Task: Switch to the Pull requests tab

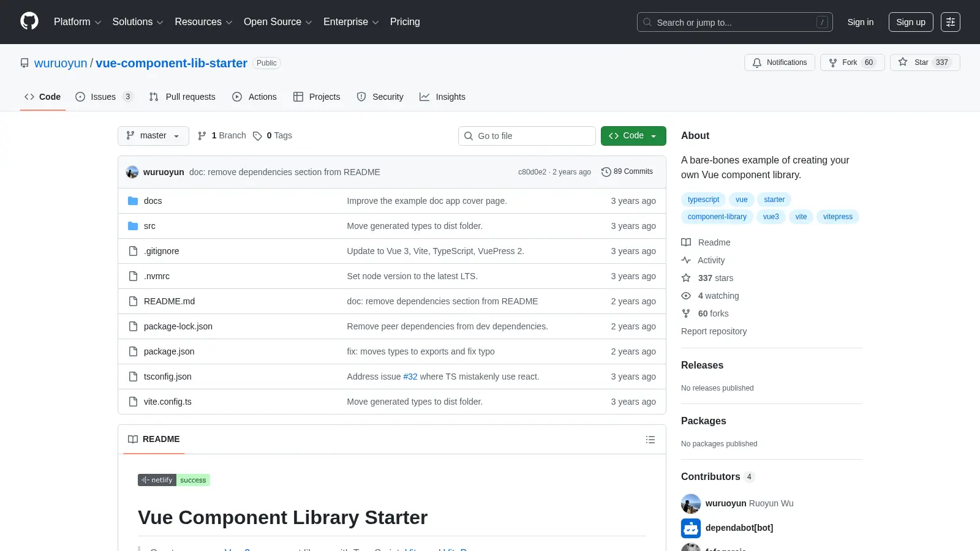Action: [183, 97]
